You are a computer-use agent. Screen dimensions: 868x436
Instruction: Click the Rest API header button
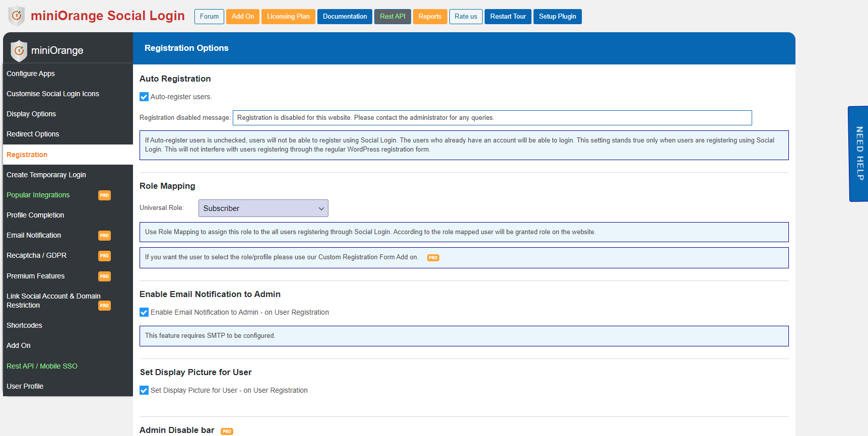(392, 17)
